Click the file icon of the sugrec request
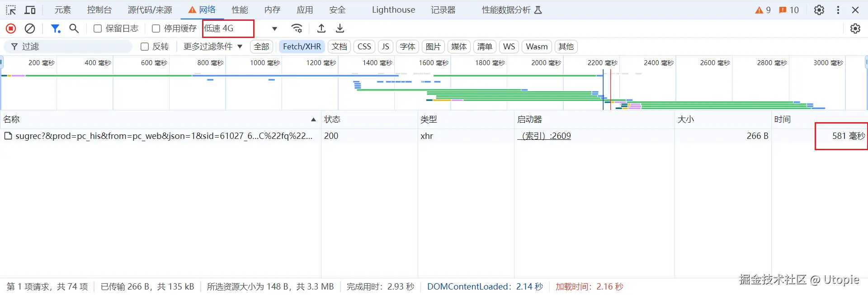 (x=8, y=136)
